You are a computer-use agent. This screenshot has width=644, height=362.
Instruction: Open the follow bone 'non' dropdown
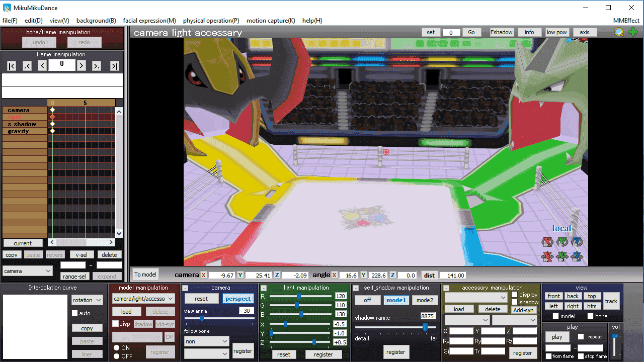207,341
